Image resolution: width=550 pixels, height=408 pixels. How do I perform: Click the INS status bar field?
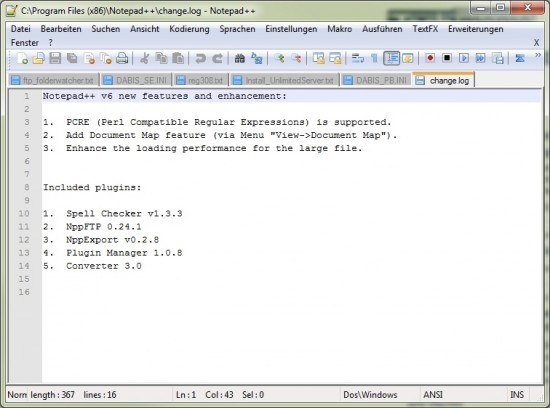click(x=517, y=395)
